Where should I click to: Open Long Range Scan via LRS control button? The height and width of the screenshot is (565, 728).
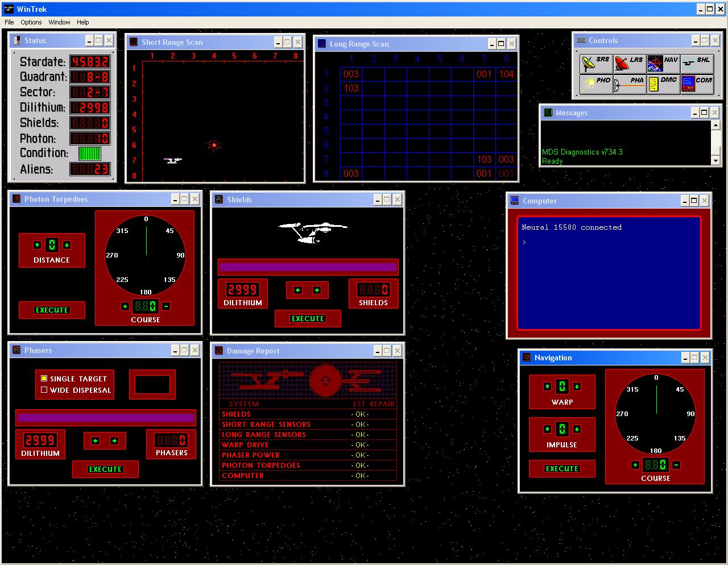(630, 64)
